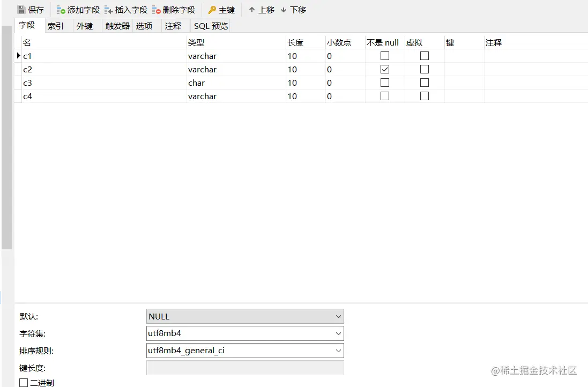Viewport: 588px width, 387px height.
Task: Click the 删除字段 button label
Action: 179,10
